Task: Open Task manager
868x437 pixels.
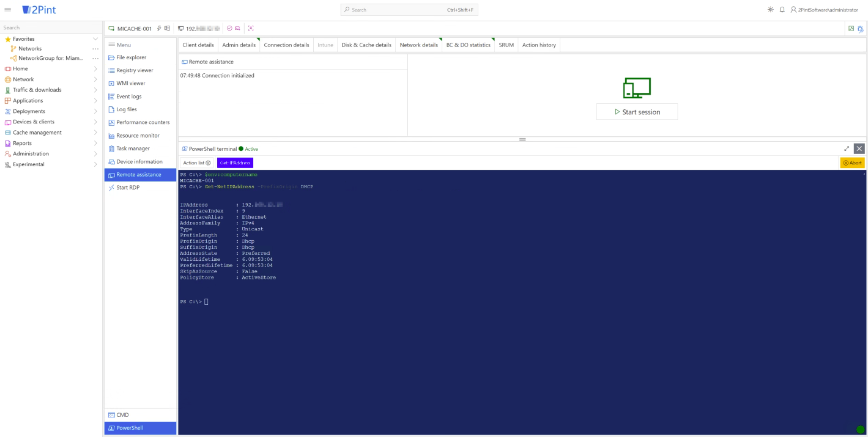Action: [140, 149]
